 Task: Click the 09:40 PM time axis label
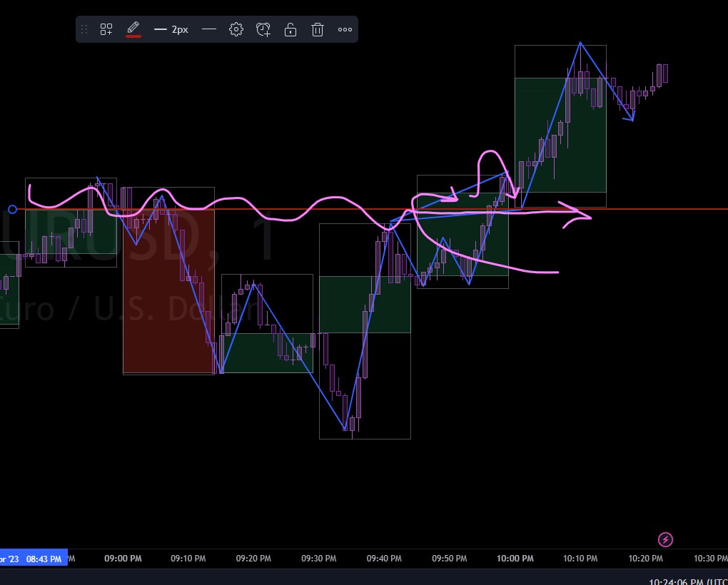384,559
